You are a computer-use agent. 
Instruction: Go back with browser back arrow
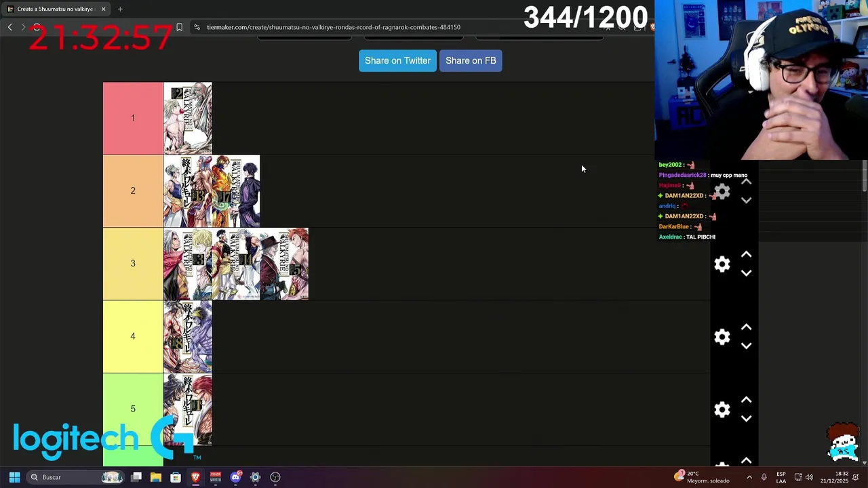pyautogui.click(x=9, y=27)
